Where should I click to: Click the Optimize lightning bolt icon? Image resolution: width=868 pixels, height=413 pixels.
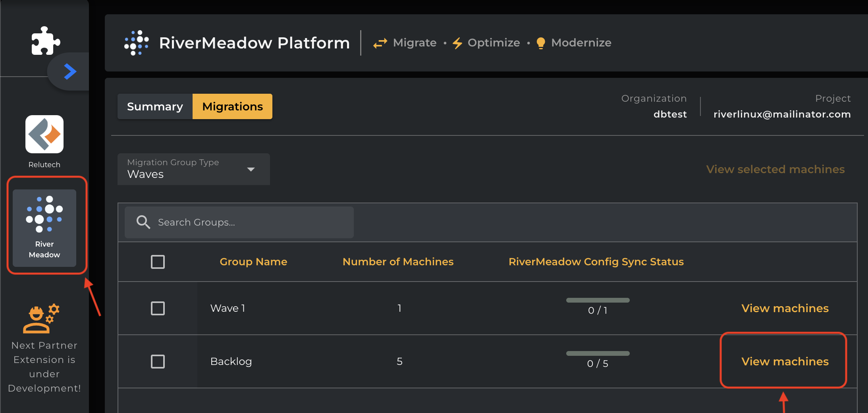click(457, 43)
